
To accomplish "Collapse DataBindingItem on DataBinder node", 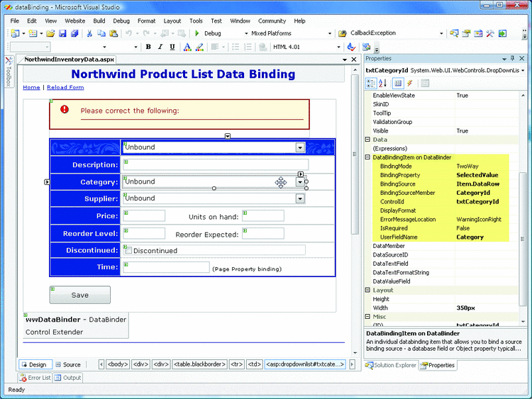I will tap(367, 157).
